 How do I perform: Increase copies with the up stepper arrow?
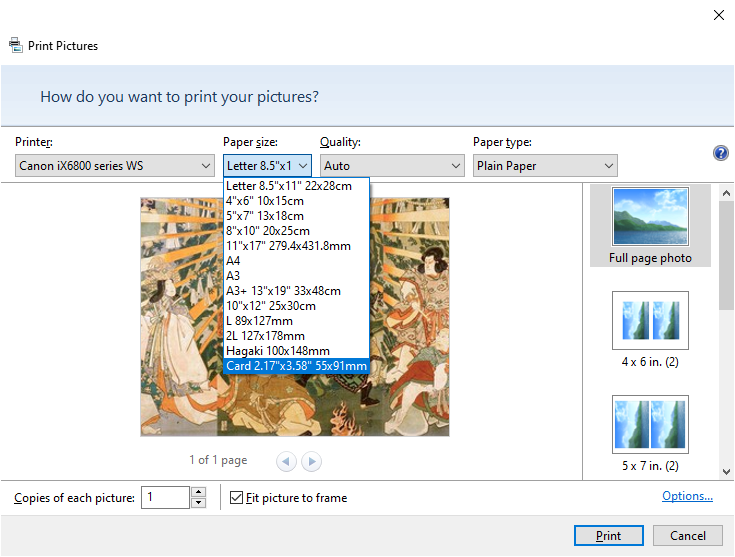pos(198,492)
